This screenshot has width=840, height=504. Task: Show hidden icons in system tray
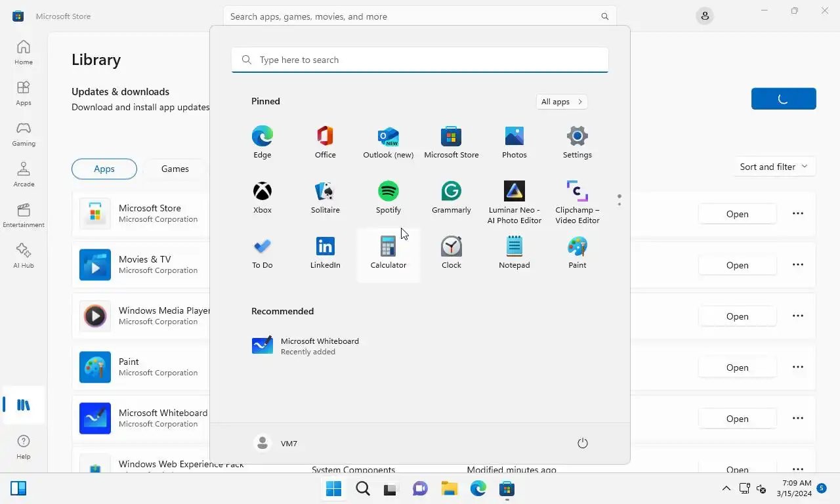tap(726, 489)
